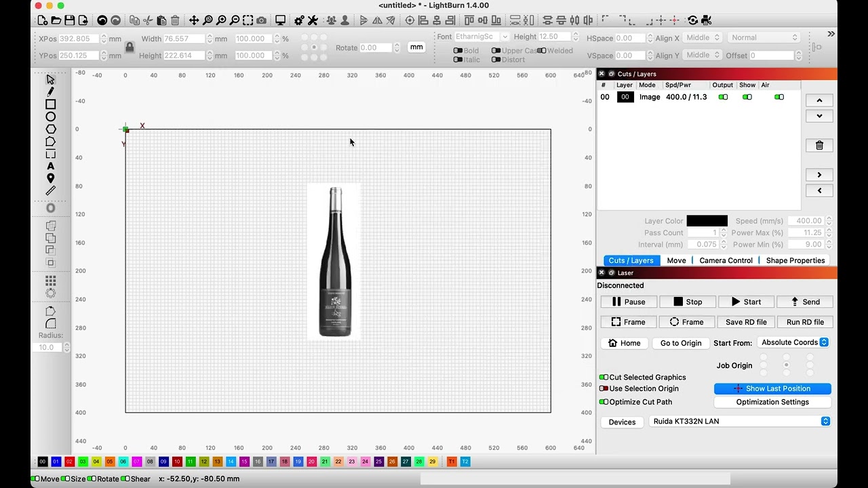Save the project with the floppy icon

pos(69,20)
